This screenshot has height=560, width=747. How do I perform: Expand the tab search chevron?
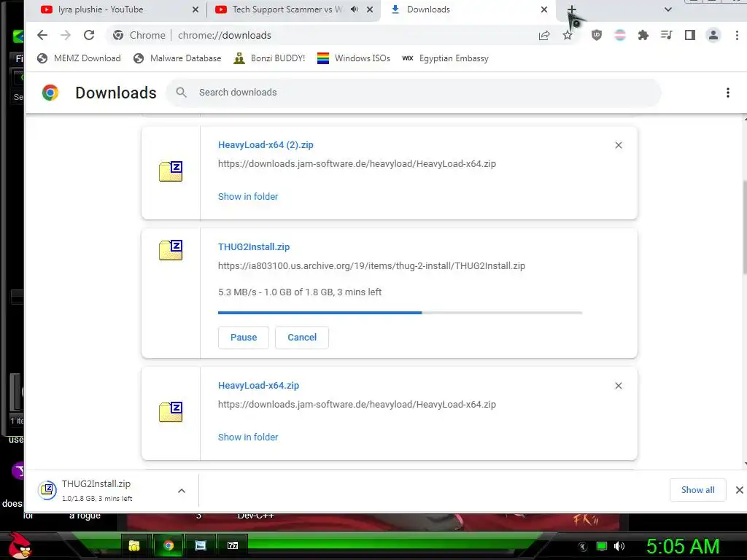point(668,9)
